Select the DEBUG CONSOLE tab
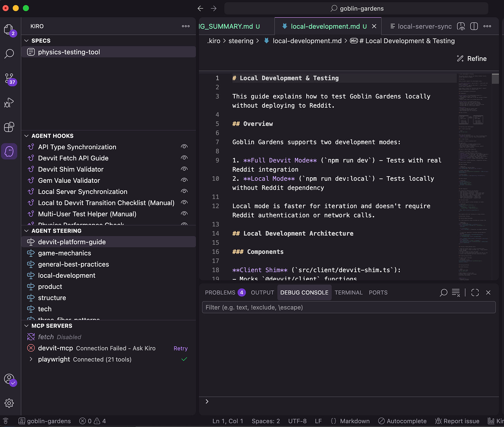Image resolution: width=504 pixels, height=427 pixels. point(304,293)
